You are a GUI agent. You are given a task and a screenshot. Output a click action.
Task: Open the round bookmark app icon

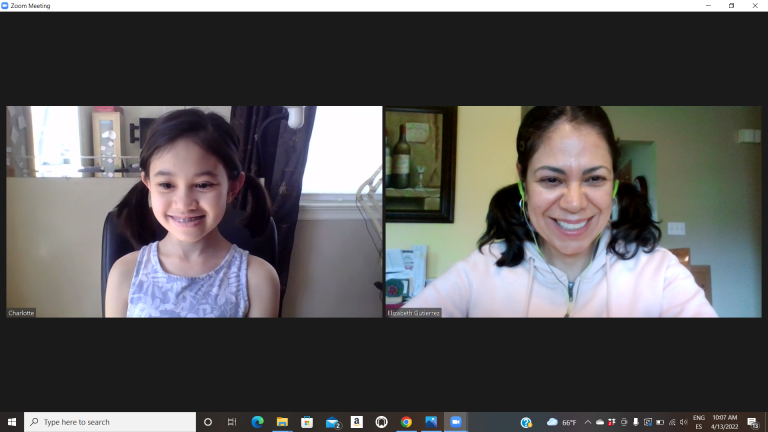click(382, 422)
